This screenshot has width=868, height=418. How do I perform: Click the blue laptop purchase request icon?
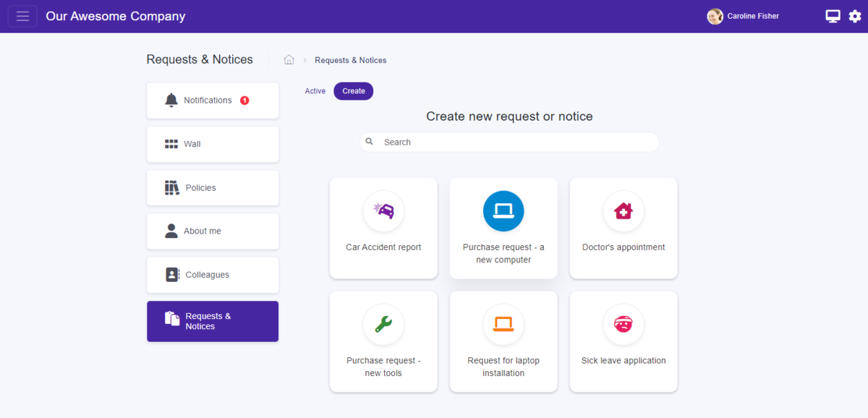(x=503, y=211)
